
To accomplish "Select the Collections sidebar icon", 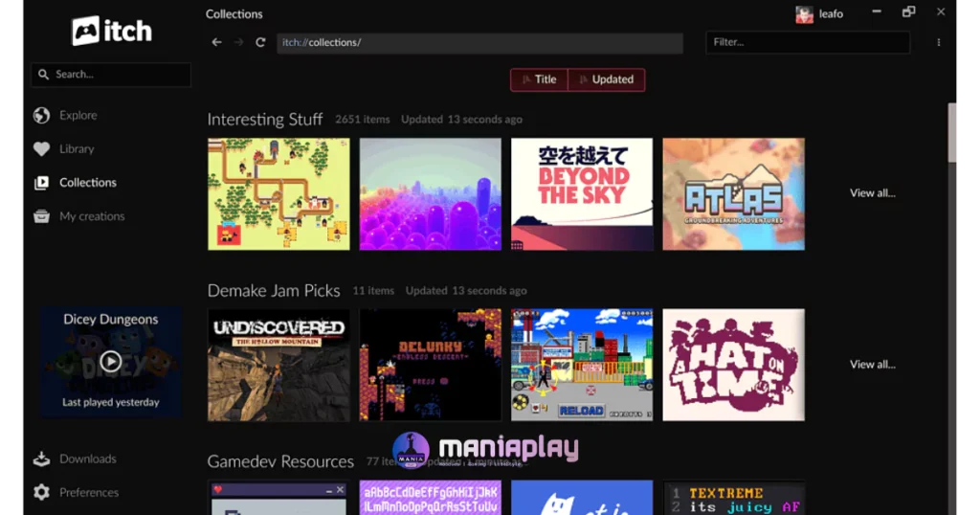I will [x=42, y=183].
